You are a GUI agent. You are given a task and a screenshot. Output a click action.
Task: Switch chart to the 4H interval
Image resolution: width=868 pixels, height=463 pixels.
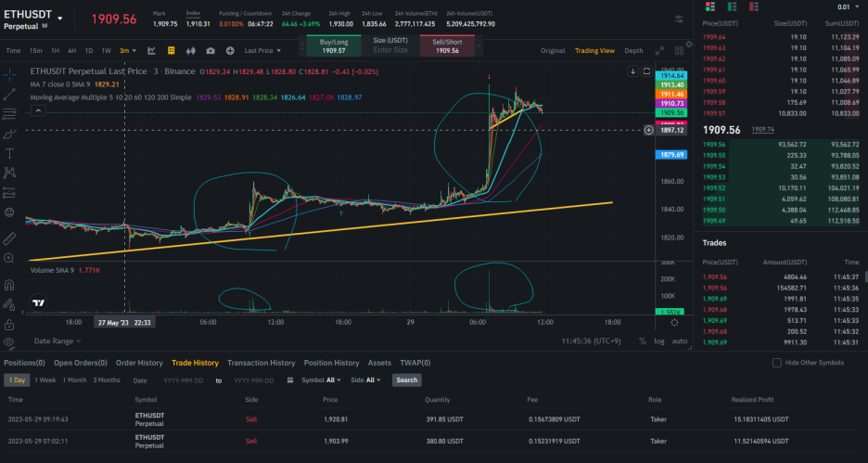(72, 50)
